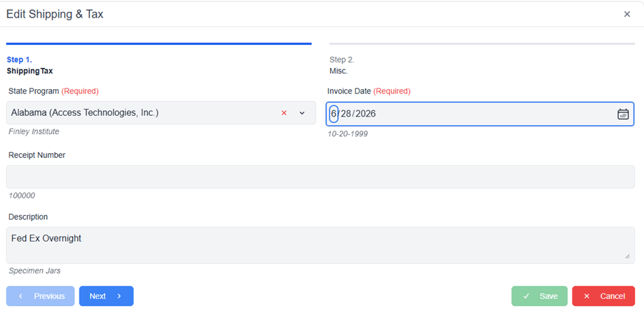Select the day 28 in Invoice Date
644x316 pixels.
click(346, 114)
